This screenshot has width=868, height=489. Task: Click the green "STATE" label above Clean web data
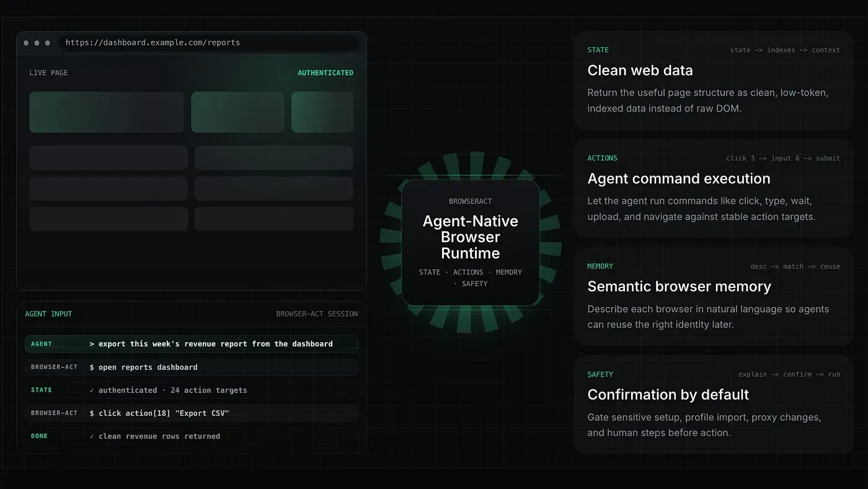click(x=598, y=50)
